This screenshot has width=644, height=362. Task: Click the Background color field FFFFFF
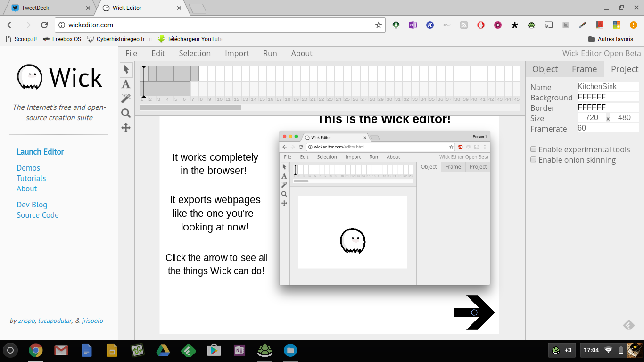click(608, 97)
